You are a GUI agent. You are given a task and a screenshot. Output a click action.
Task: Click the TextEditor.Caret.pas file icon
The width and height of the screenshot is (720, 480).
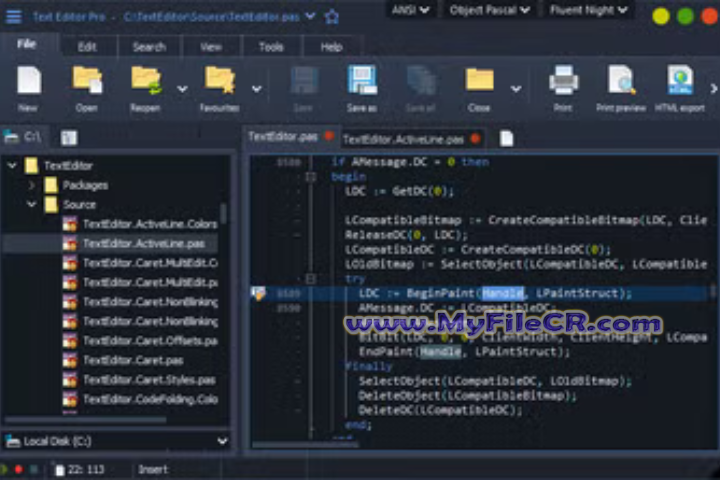[70, 360]
